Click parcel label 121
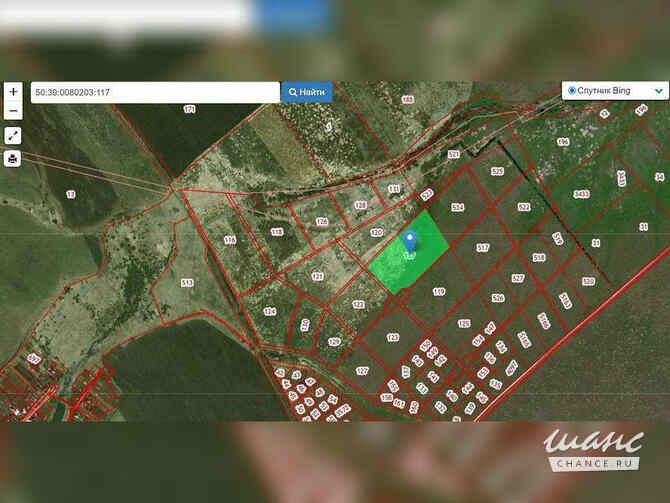Viewport: 670px width, 503px height. pos(317,277)
